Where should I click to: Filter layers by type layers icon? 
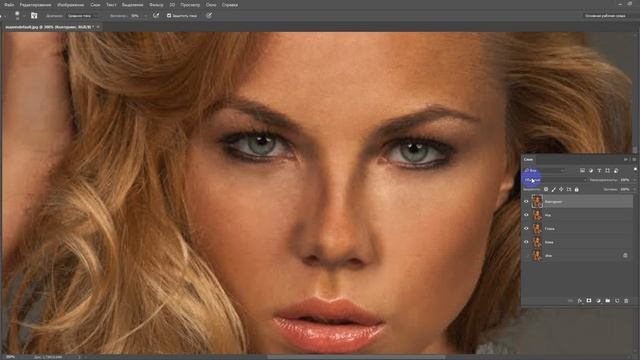pos(599,170)
